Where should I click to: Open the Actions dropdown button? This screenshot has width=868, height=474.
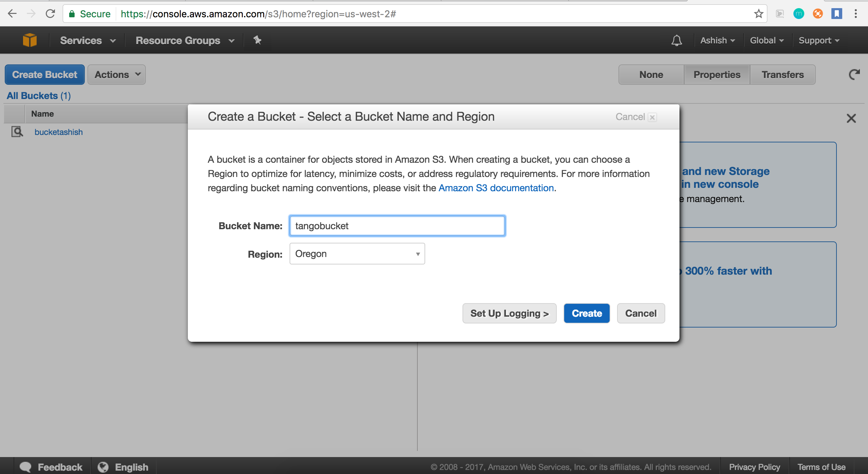117,75
